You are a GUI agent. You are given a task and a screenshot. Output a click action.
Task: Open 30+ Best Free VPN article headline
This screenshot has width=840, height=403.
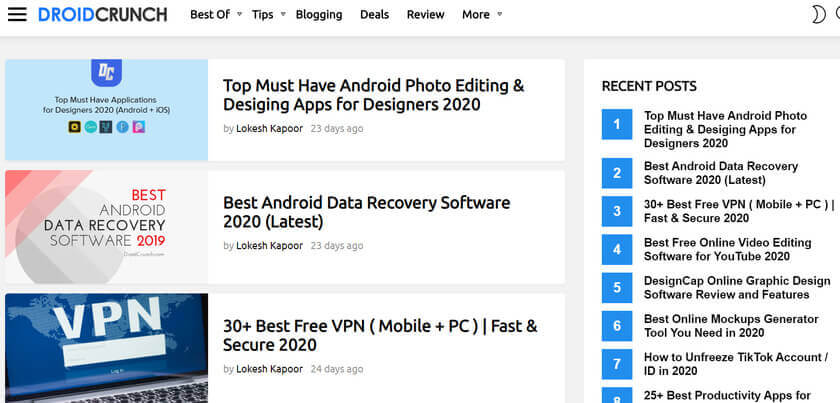pos(380,335)
